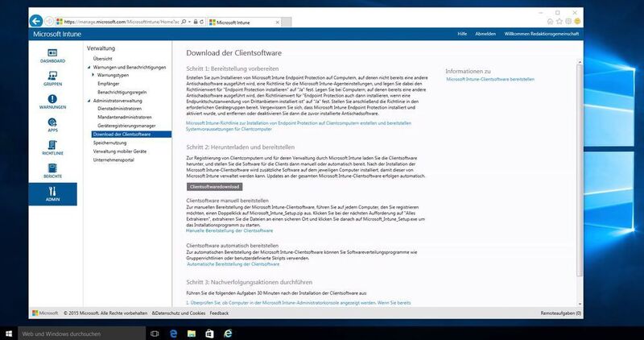
Task: Click the smiley feedback icon
Action: 577,22
